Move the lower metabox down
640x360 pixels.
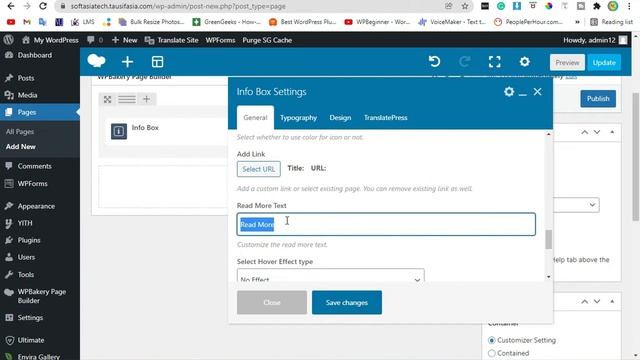[x=597, y=302]
